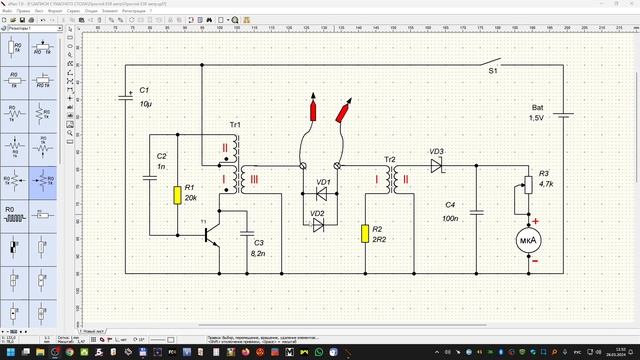
Task: Open the component library dropdown Резисторы 1
Action: (35, 28)
